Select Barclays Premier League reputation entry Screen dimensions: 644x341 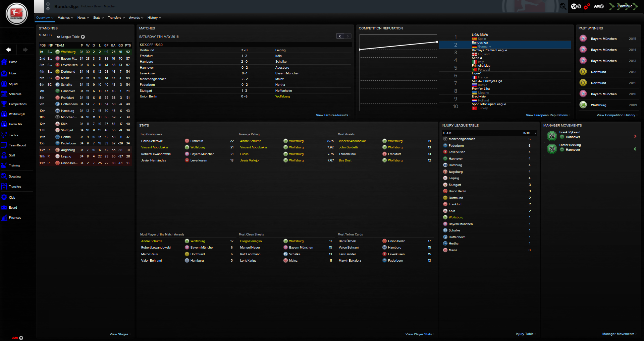tap(505, 52)
